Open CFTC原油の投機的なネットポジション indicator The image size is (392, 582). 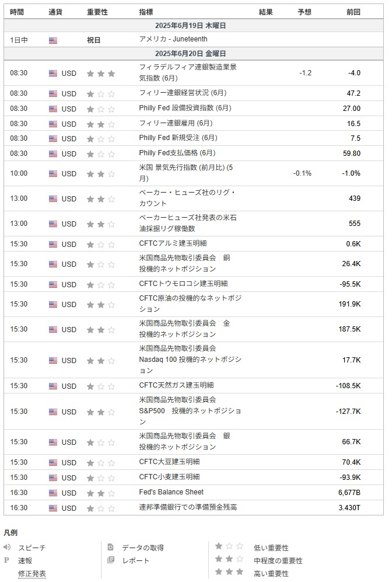(190, 304)
